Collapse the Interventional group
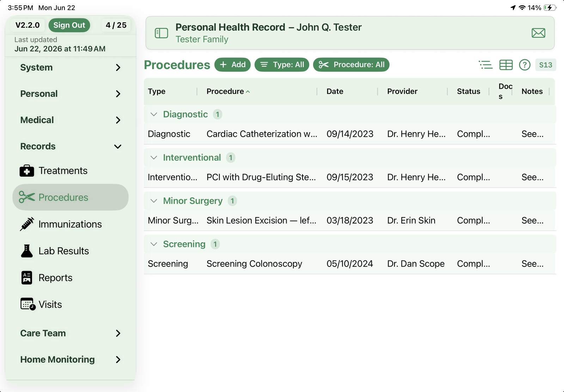 click(x=154, y=158)
